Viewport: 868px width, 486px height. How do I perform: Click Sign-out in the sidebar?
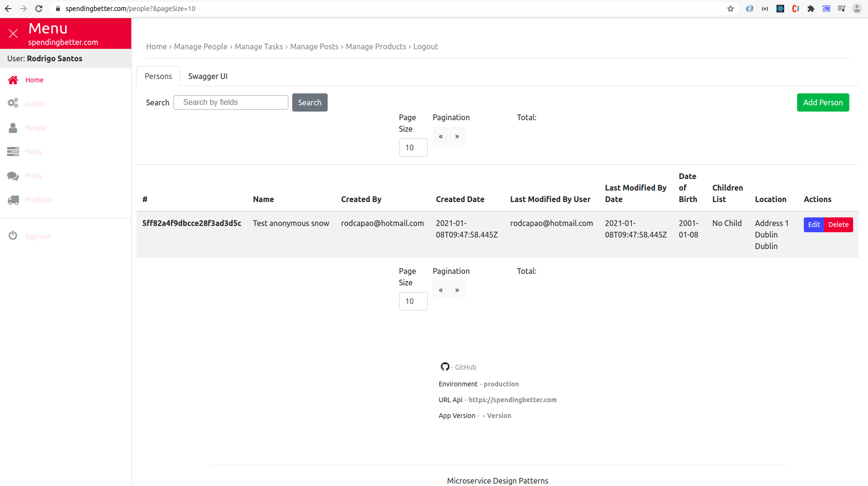click(38, 237)
